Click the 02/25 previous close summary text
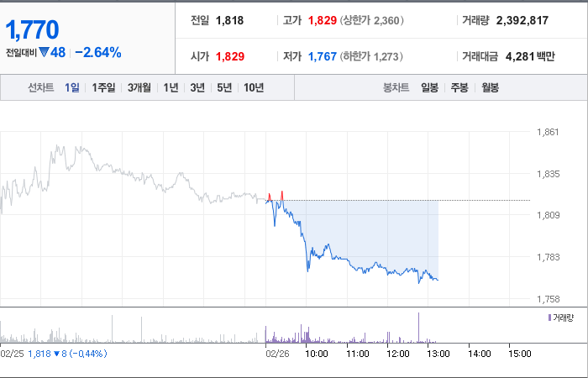Viewport: 588px width, 378px height. 54,354
